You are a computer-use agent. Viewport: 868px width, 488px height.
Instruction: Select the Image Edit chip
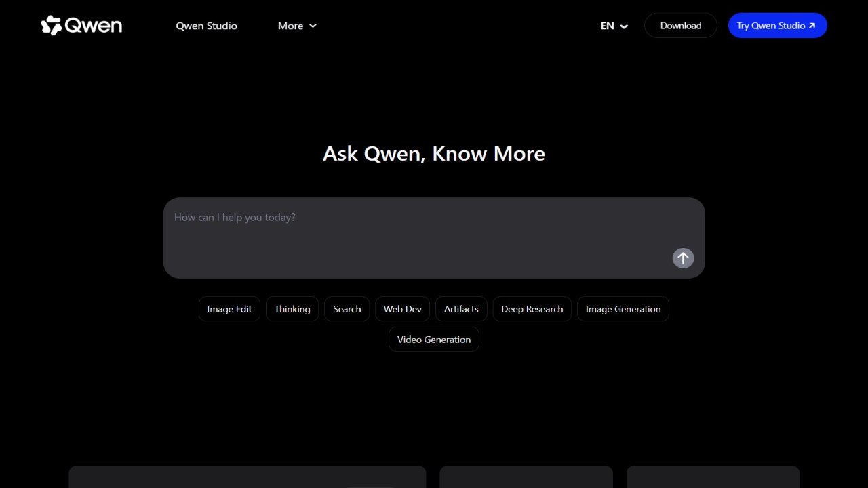tap(229, 309)
